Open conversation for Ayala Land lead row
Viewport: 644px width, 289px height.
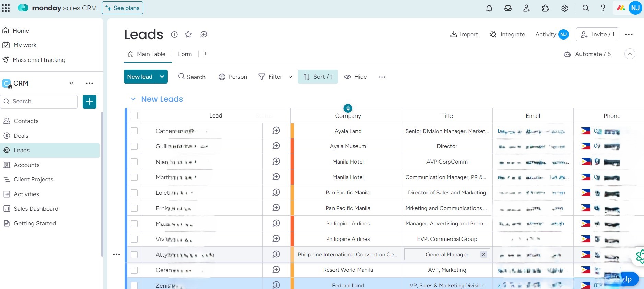pos(276,131)
